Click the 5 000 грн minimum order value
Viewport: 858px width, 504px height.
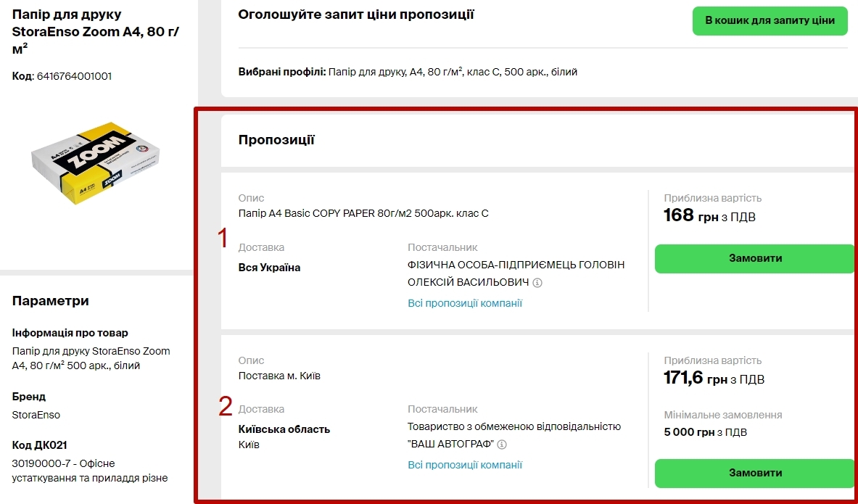pyautogui.click(x=705, y=432)
